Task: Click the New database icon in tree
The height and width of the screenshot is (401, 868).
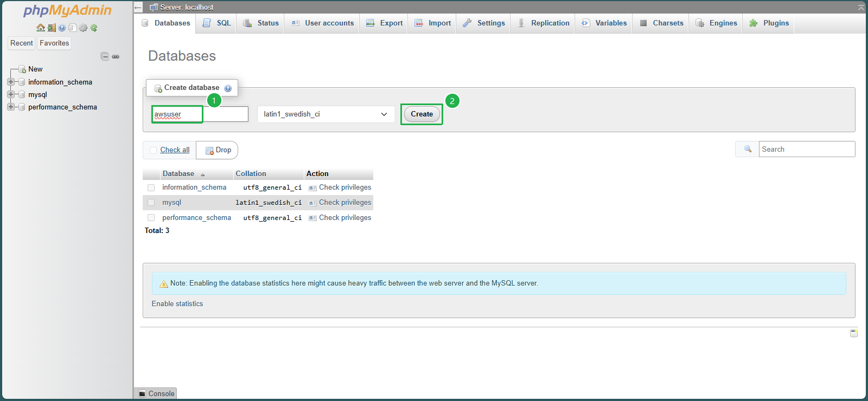Action: pos(22,69)
